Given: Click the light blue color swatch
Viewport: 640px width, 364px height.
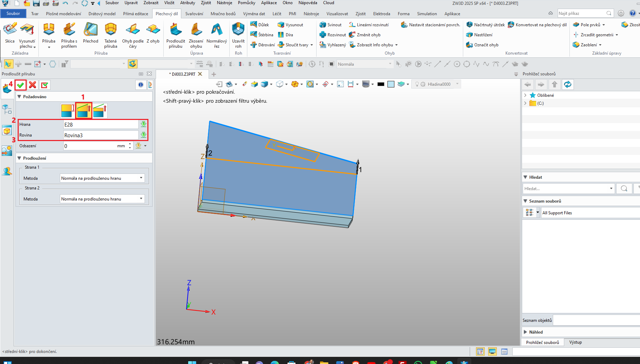Looking at the screenshot, I should pyautogui.click(x=391, y=84).
